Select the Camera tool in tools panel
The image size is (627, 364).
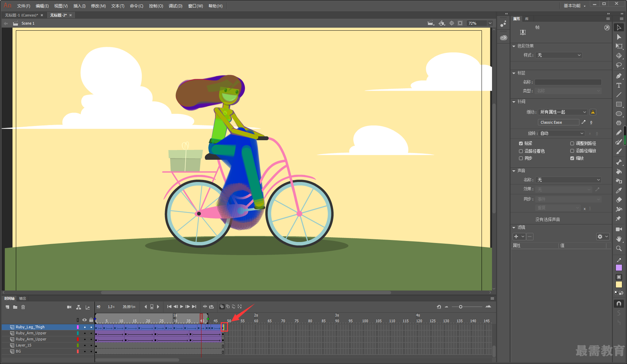(619, 230)
